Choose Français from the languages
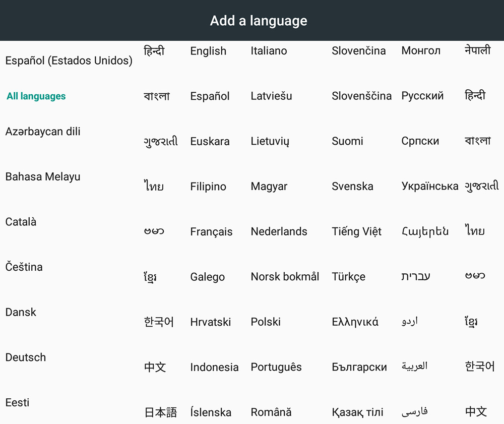 click(x=211, y=231)
